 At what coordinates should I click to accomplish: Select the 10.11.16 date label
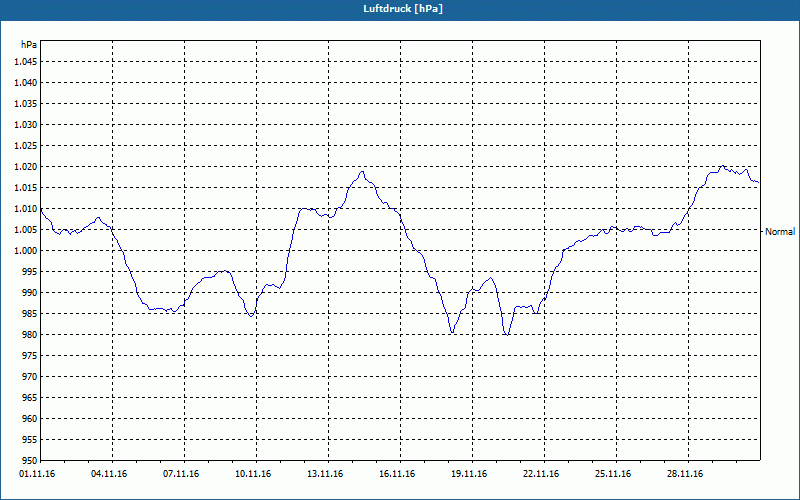[253, 474]
